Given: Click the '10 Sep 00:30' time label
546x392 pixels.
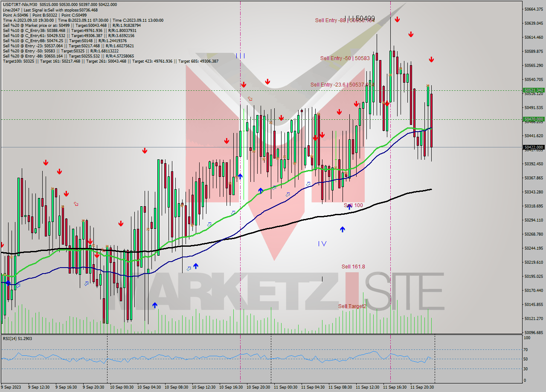Looking at the screenshot, I should click(x=122, y=387).
